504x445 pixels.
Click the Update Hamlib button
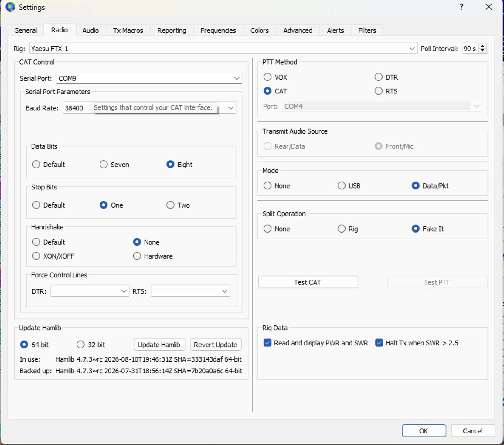coord(159,345)
